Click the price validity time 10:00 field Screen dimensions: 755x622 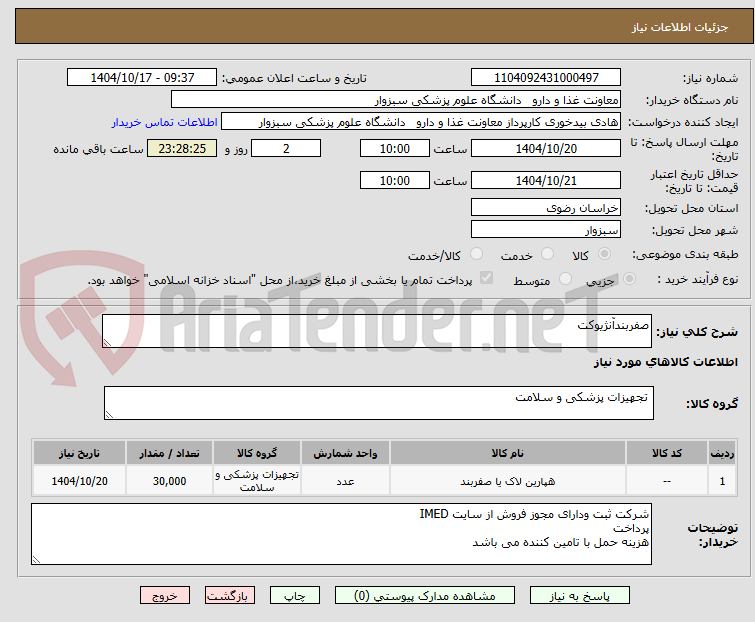pos(395,180)
